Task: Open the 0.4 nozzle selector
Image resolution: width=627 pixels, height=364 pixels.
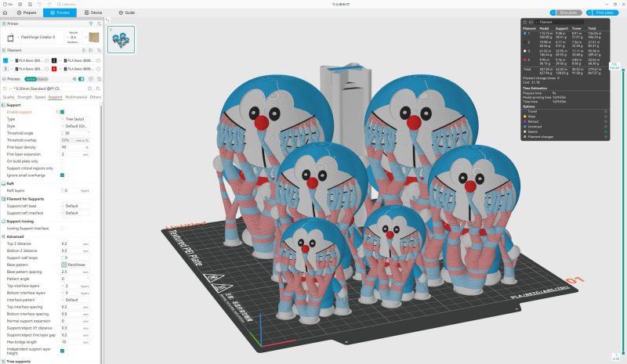Action: pyautogui.click(x=73, y=37)
